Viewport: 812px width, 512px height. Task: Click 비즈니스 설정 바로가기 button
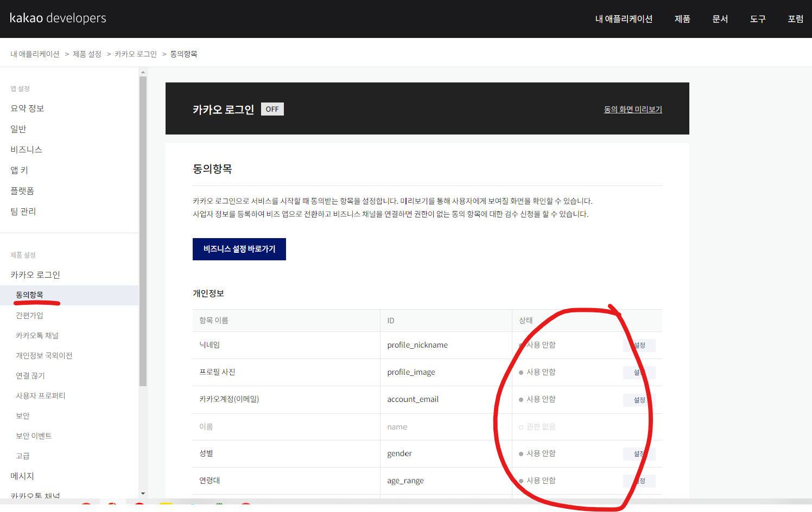coord(239,249)
